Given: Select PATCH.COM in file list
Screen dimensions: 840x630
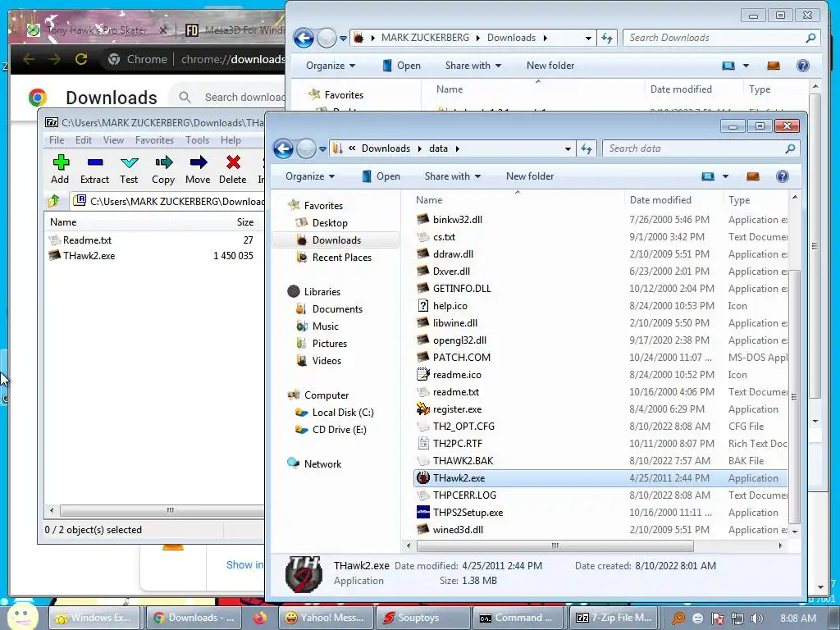Looking at the screenshot, I should 462,358.
